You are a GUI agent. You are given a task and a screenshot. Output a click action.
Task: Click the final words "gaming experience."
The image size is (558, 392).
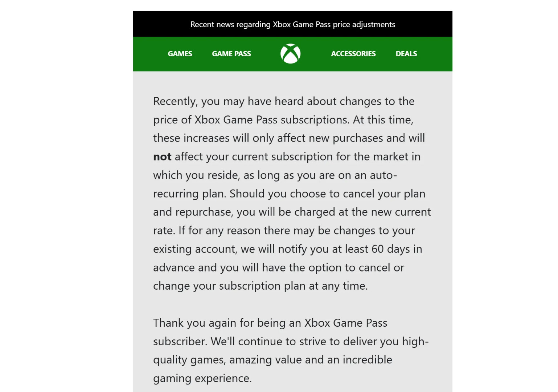pyautogui.click(x=202, y=378)
